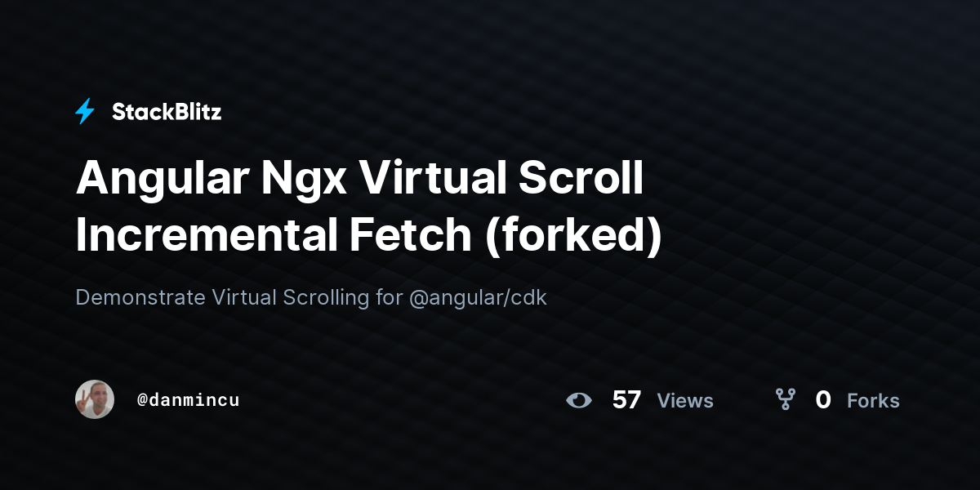Image resolution: width=980 pixels, height=490 pixels.
Task: Click the title line 'Incremental Fetch (forked)'
Action: [368, 234]
